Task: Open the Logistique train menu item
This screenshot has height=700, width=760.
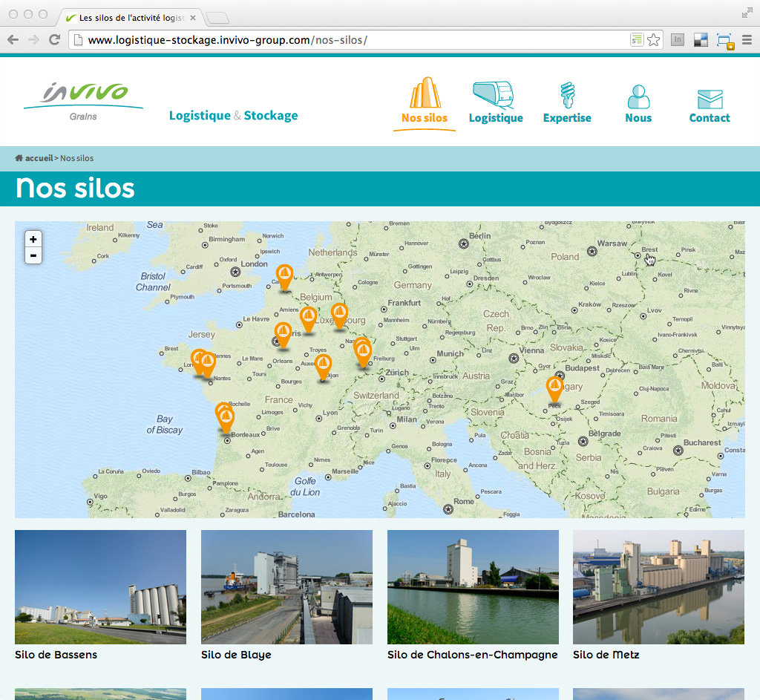Action: point(495,102)
